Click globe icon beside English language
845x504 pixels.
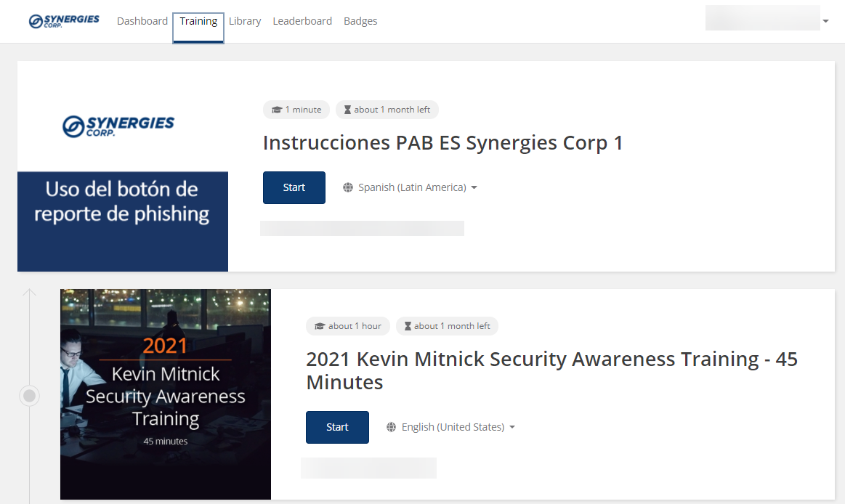(391, 427)
